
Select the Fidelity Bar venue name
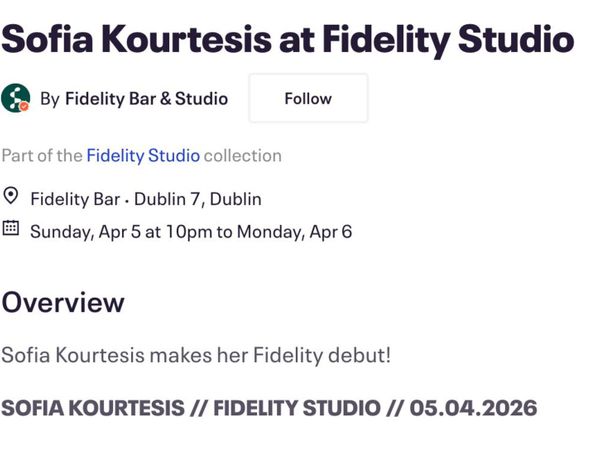pos(75,198)
